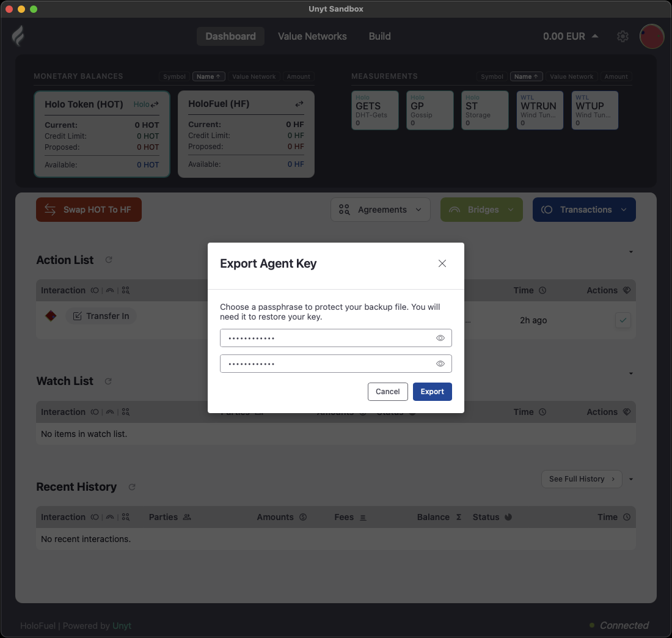Close the Export Agent Key dialog
Viewport: 672px width, 638px height.
click(x=442, y=263)
